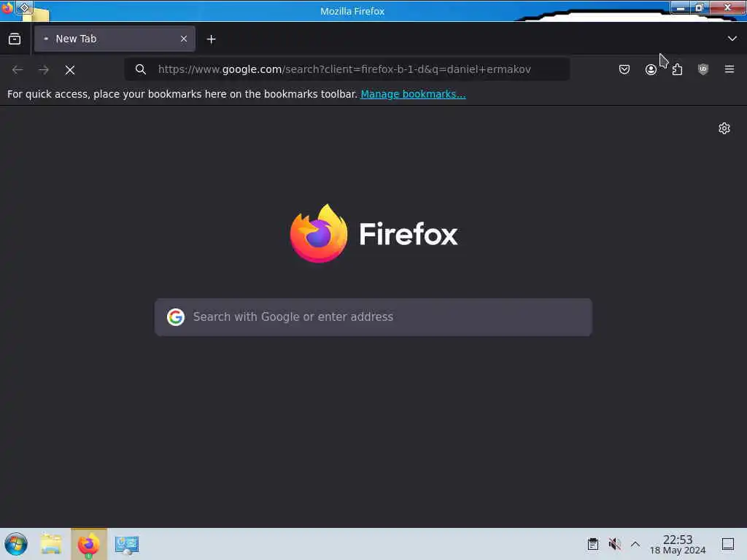Open Firefox View recent browsing icon
This screenshot has width=747, height=560.
tap(15, 39)
